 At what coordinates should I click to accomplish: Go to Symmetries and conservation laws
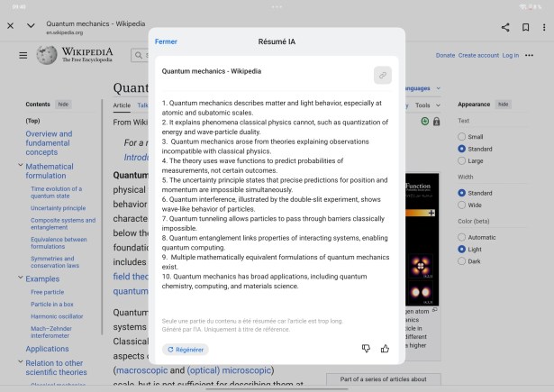[x=55, y=262]
